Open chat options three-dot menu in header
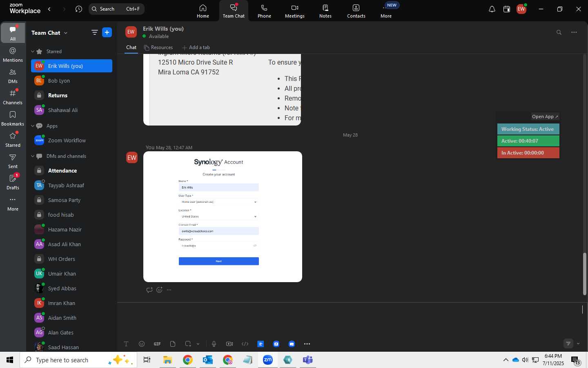This screenshot has height=368, width=588. point(574,32)
